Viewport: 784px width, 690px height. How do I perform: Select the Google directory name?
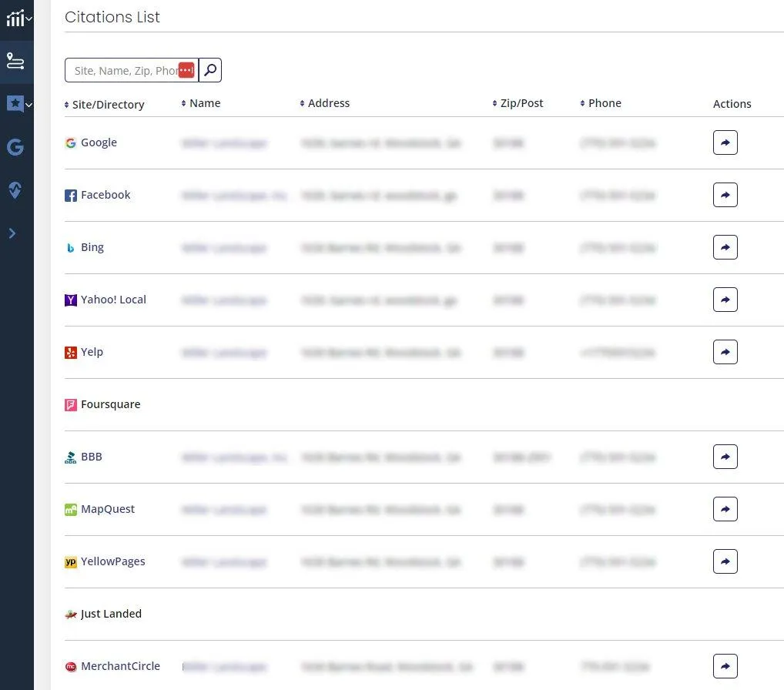(x=99, y=142)
